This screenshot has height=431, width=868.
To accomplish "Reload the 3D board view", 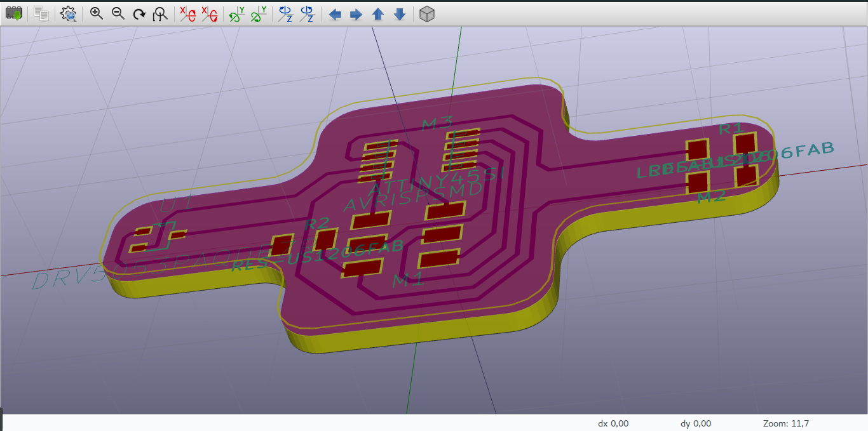I will (x=14, y=14).
